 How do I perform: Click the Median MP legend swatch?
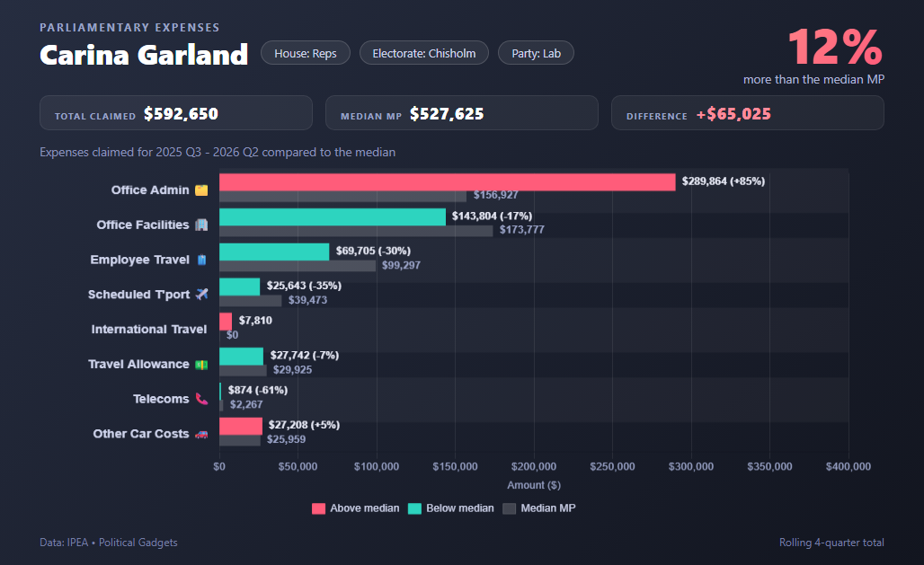click(x=509, y=508)
